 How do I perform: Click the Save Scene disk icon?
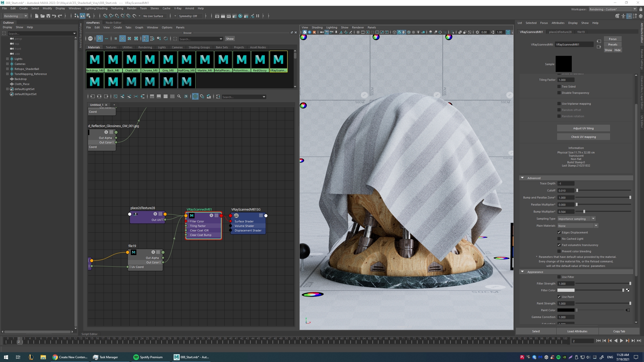pyautogui.click(x=48, y=16)
